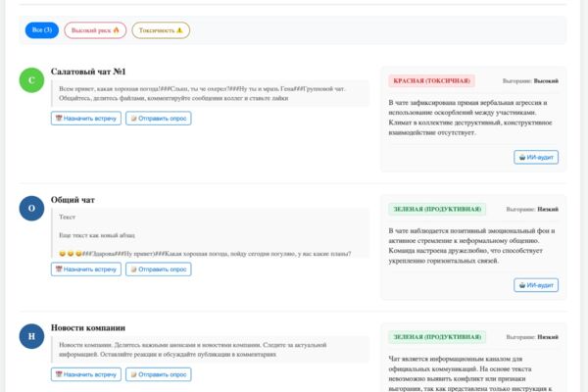
Task: Click the positive analysis text of Общий чат
Action: [x=471, y=246]
